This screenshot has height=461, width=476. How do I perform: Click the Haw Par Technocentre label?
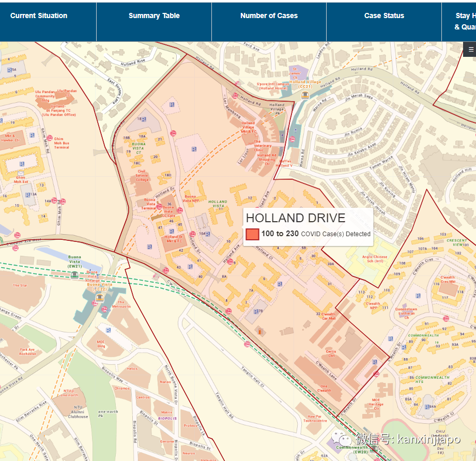315,419
